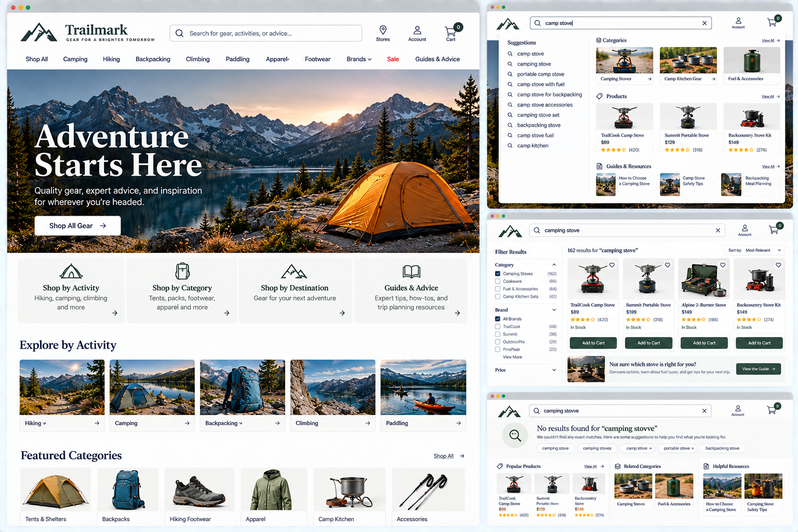
Task: Click the Shop All link in Featured Categories
Action: point(444,456)
